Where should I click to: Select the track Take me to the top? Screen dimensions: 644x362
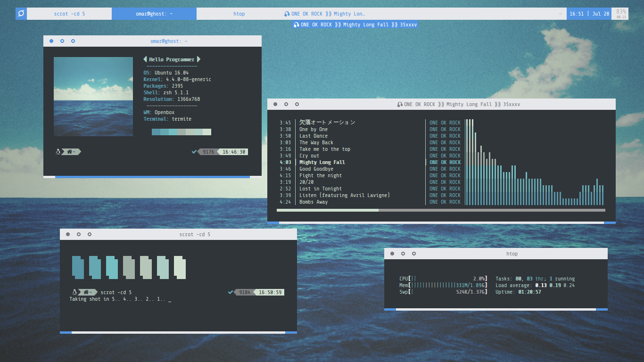325,149
